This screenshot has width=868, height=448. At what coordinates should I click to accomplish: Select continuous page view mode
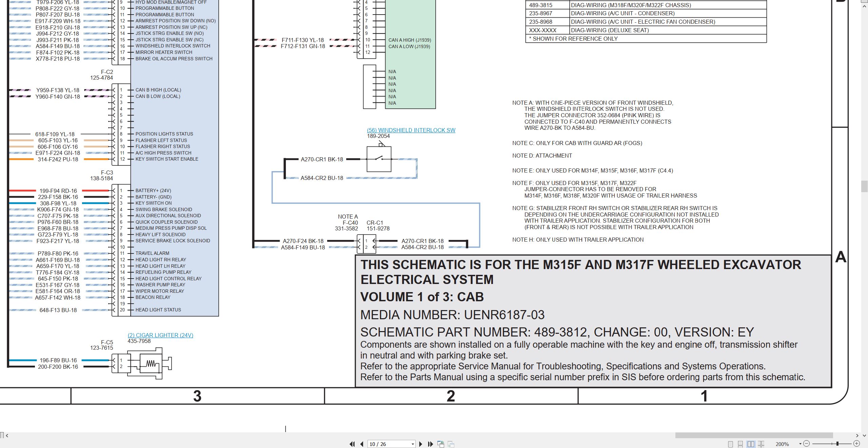[x=741, y=444]
